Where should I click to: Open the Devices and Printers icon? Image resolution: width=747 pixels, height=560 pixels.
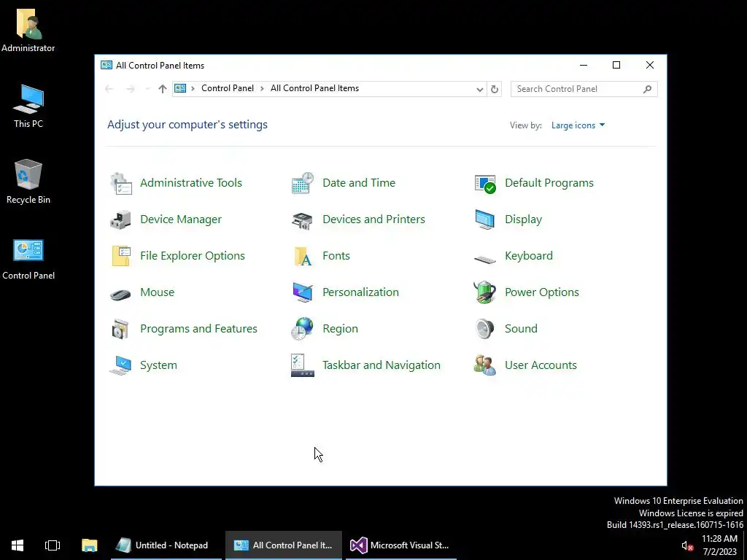click(303, 219)
